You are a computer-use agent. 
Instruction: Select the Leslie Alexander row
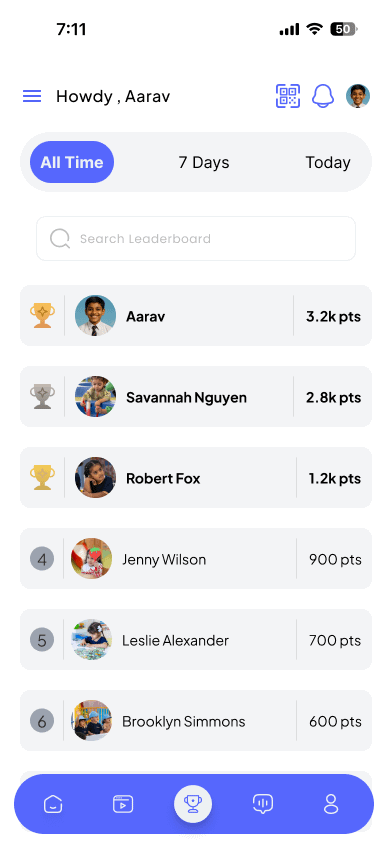click(x=196, y=639)
